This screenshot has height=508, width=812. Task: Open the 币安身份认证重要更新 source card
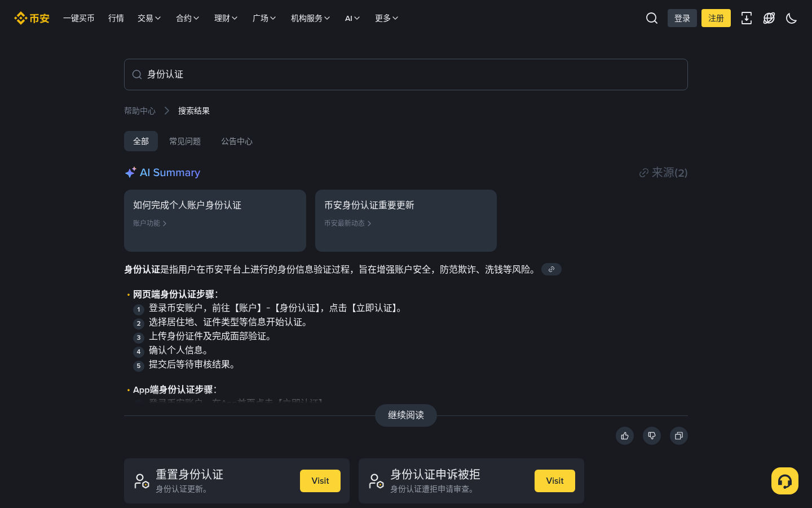406,221
